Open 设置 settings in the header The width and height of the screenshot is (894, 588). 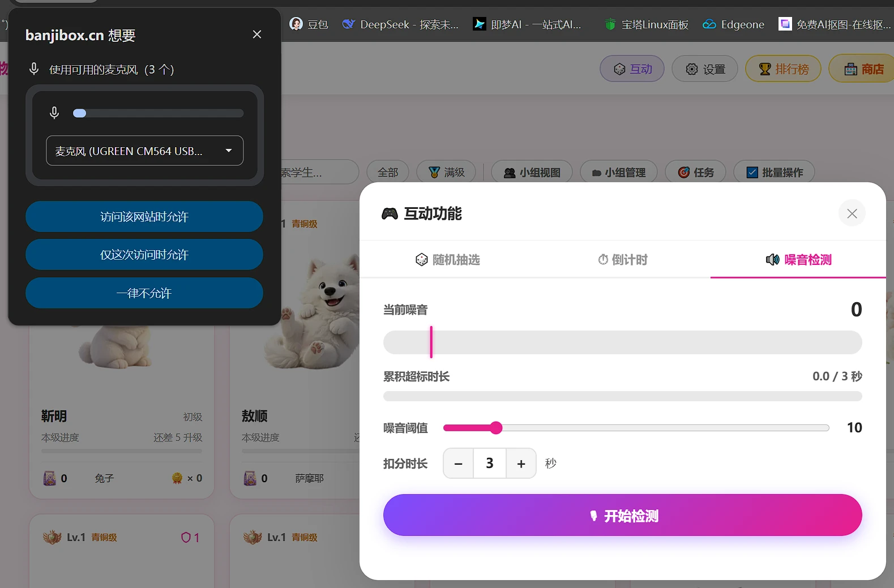[x=705, y=69]
